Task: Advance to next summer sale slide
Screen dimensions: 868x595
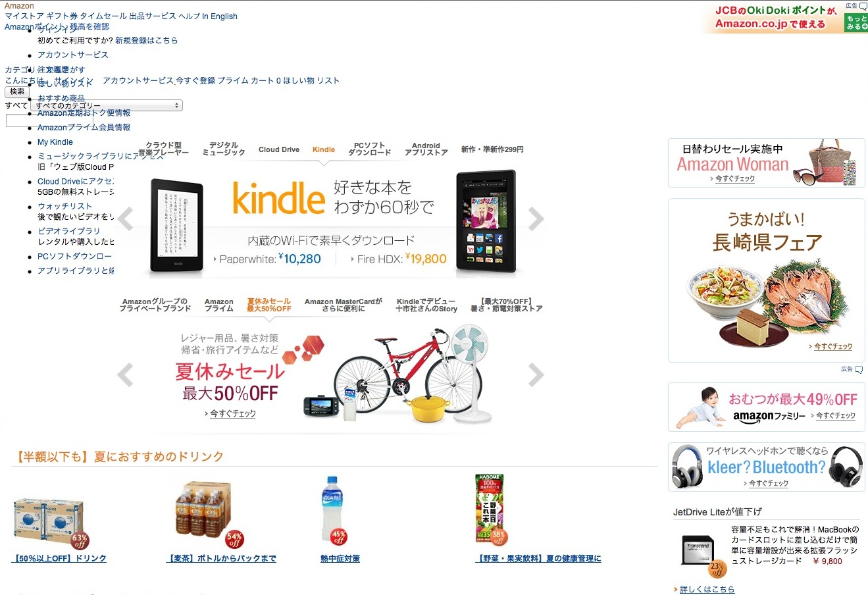Action: point(536,375)
